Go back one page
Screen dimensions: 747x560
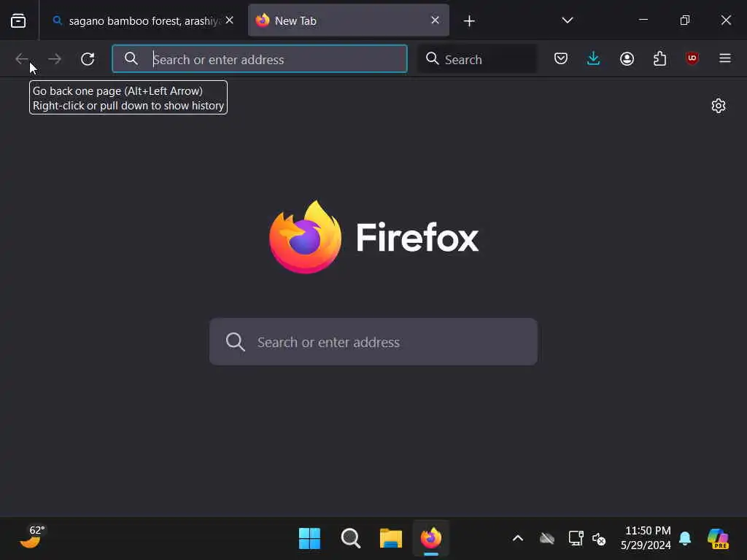click(x=22, y=59)
